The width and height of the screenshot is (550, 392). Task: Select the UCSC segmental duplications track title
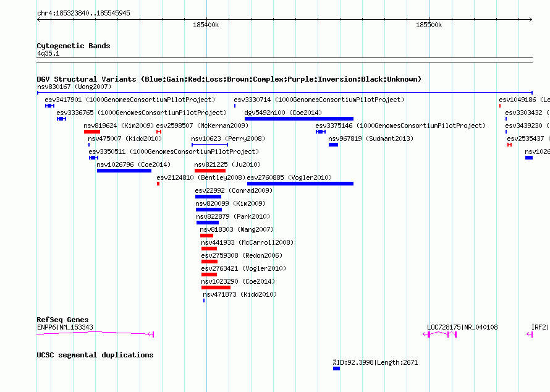point(95,355)
